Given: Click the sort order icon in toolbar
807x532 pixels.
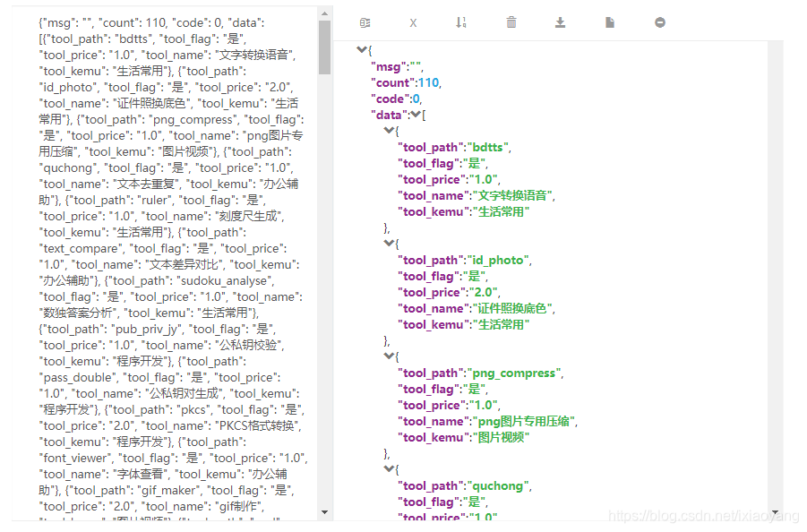Looking at the screenshot, I should [x=461, y=22].
